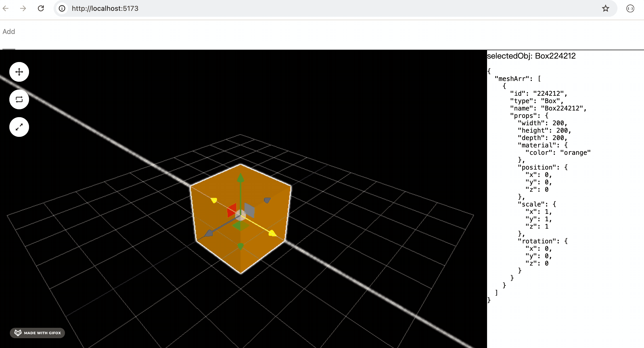Select the translate (move) gizmo mode button

(19, 72)
